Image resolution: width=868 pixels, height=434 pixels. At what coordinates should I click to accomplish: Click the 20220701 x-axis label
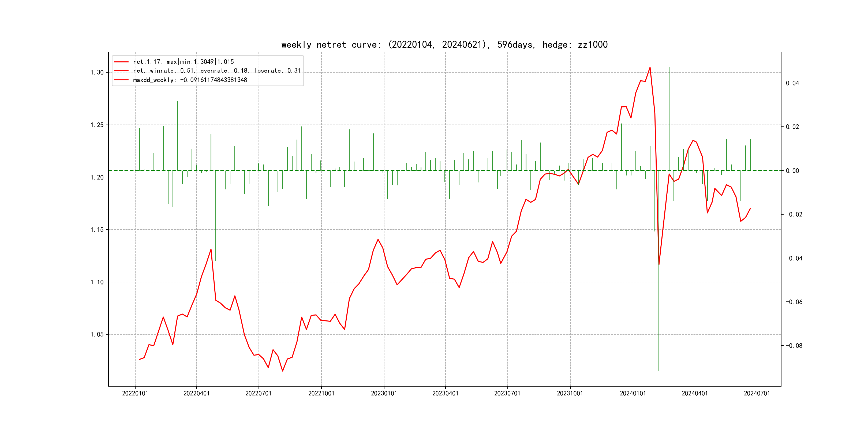coord(259,394)
